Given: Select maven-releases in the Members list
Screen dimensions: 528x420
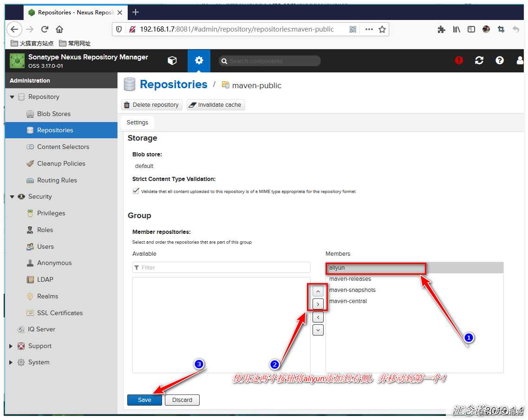Looking at the screenshot, I should point(415,279).
